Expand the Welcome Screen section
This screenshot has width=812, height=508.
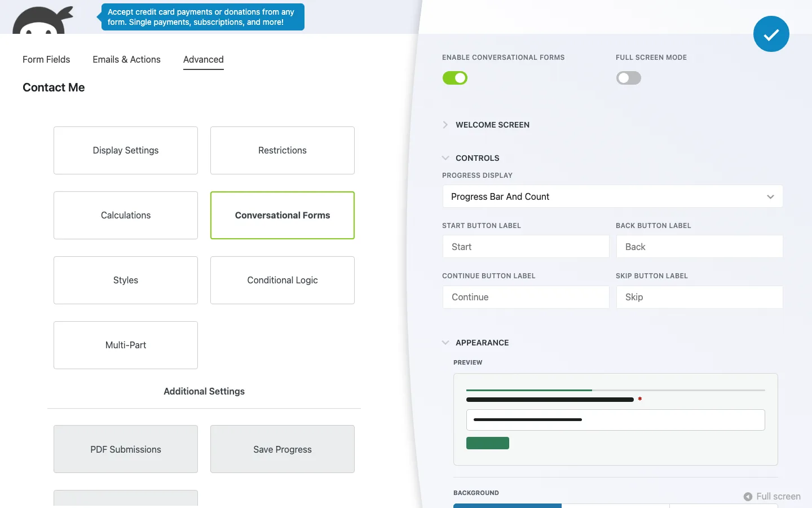pos(486,125)
